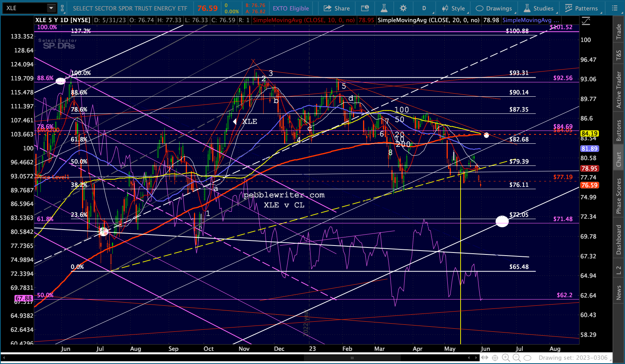Open the chart list menu icon
Image resolution: width=625 pixels, height=364 pixels.
click(x=615, y=8)
